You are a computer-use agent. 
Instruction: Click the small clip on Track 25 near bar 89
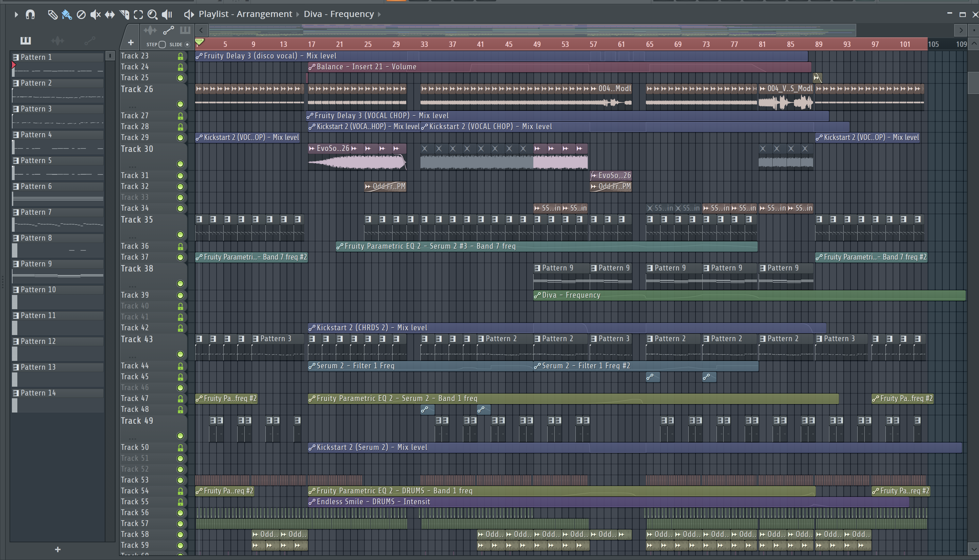(818, 78)
